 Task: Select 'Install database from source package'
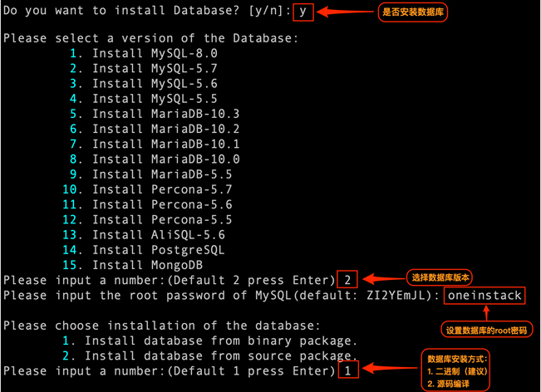(220, 355)
